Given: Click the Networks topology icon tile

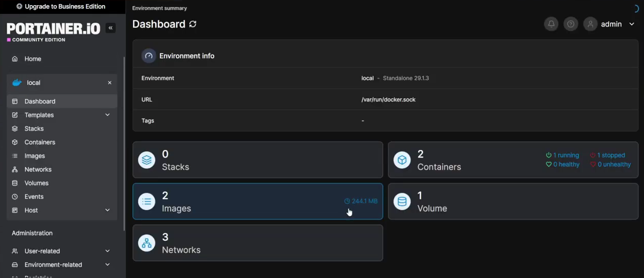Looking at the screenshot, I should (x=147, y=243).
